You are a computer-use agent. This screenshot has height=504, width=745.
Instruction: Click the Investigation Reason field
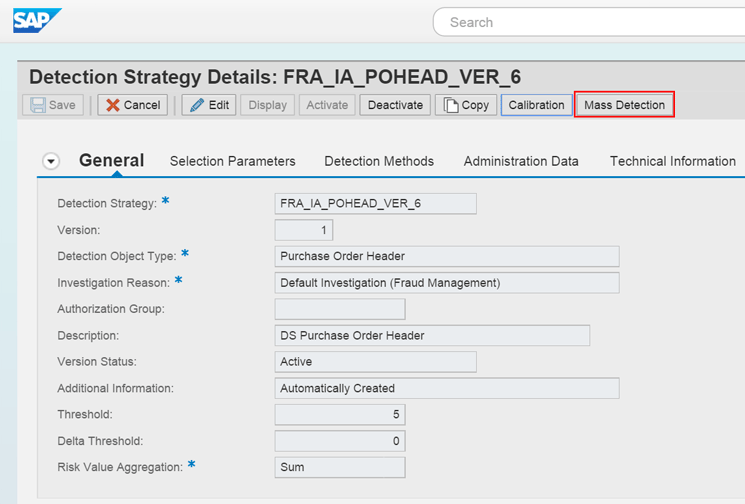click(447, 283)
